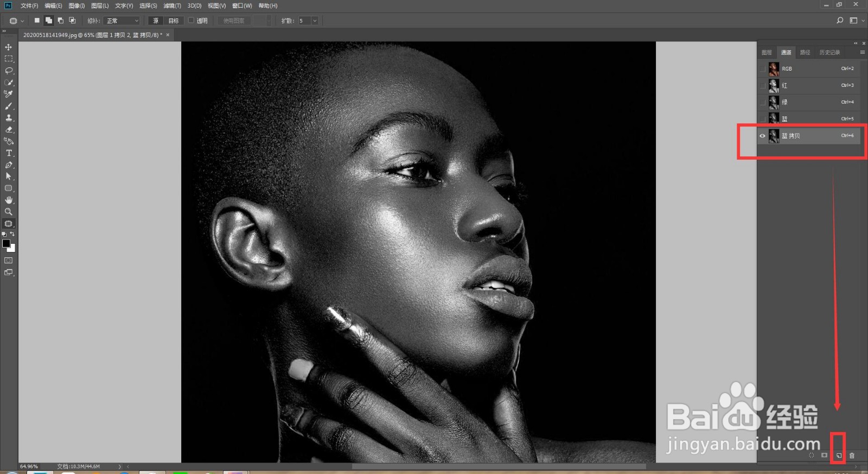Select 目标 patch option

(x=173, y=21)
